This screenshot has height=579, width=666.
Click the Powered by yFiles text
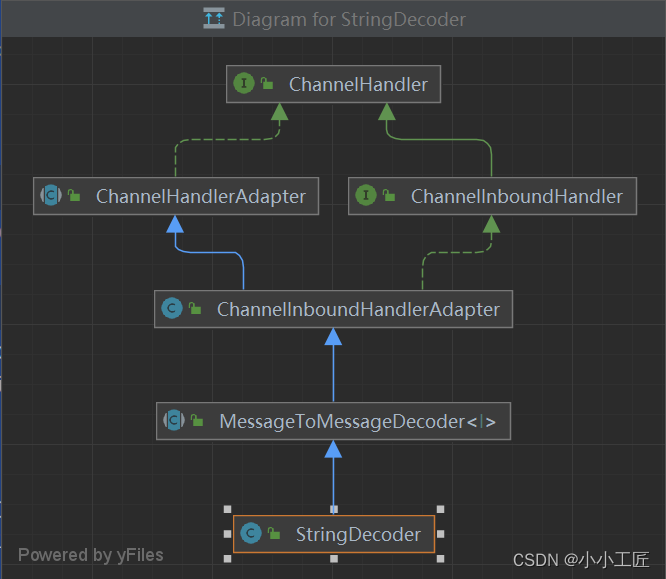point(90,554)
